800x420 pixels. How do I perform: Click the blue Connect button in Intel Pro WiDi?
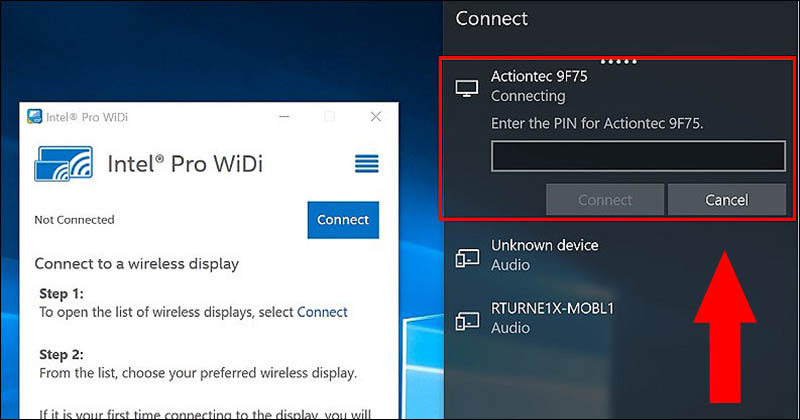(x=343, y=220)
